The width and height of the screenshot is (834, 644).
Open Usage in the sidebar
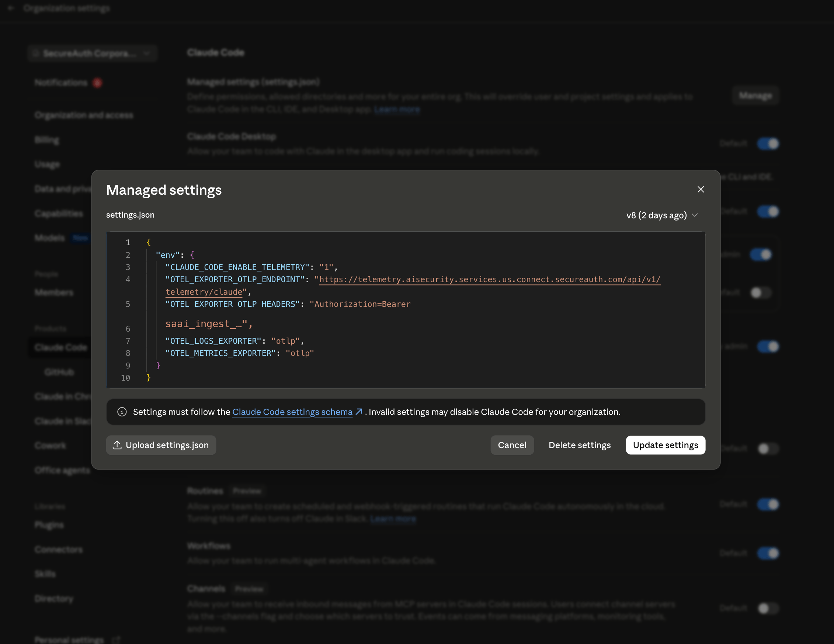click(47, 164)
